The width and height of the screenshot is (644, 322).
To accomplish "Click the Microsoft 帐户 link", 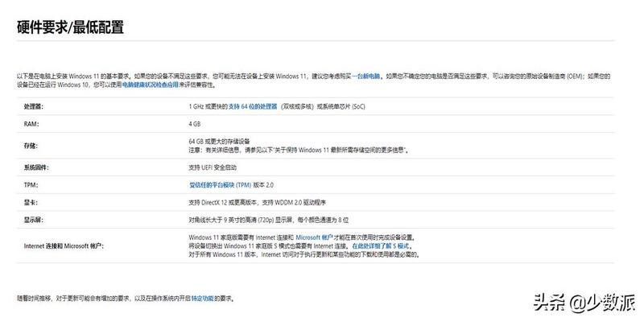I will 314,237.
